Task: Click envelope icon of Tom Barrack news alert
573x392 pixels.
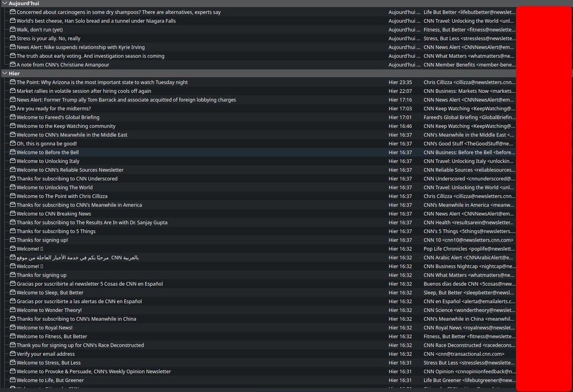Action: (13, 100)
